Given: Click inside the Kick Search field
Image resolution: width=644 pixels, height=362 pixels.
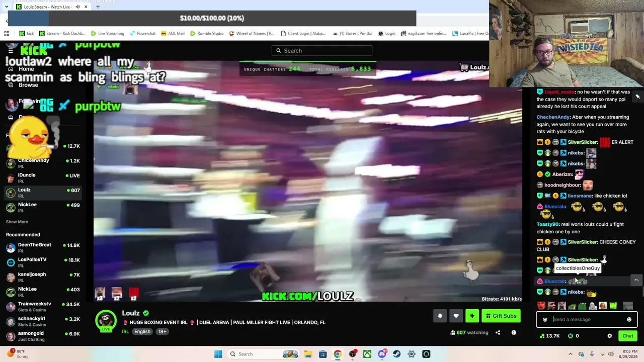Looking at the screenshot, I should click(322, 50).
